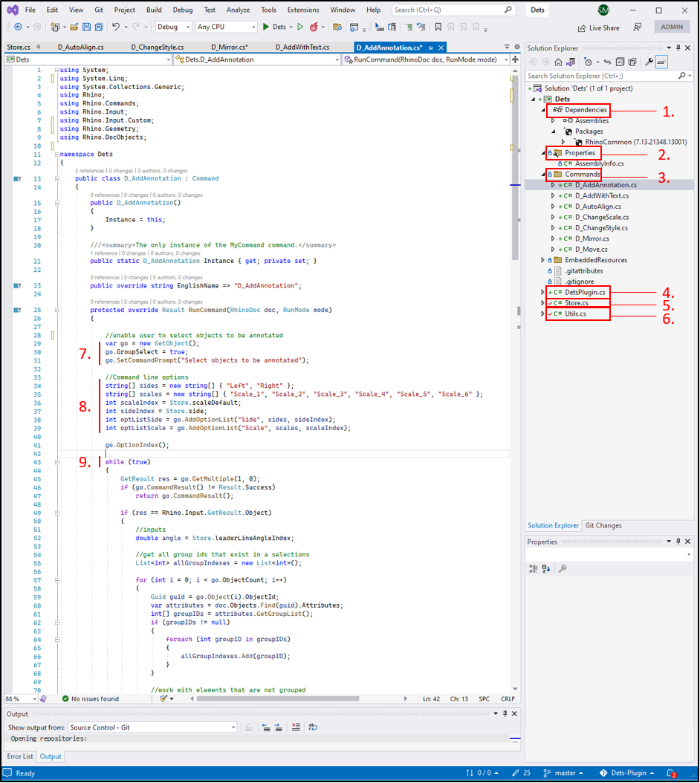This screenshot has width=700, height=783.
Task: Click the Clear All icon in Output panel
Action: click(296, 727)
